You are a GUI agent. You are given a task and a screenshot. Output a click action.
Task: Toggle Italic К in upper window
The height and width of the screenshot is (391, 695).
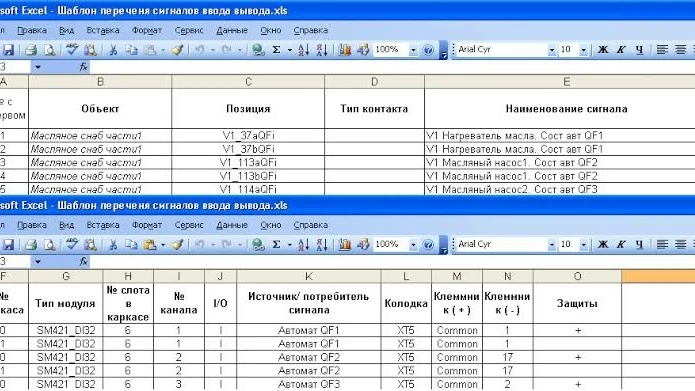[x=621, y=50]
